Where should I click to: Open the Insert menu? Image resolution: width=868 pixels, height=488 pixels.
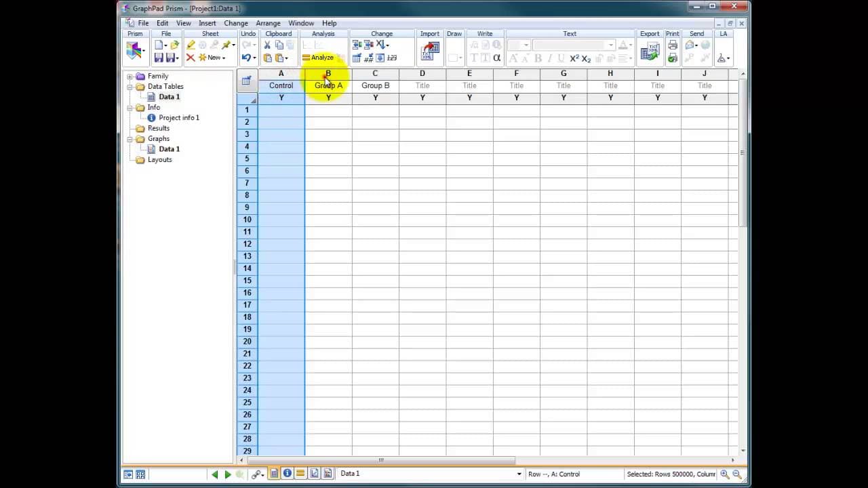[208, 23]
